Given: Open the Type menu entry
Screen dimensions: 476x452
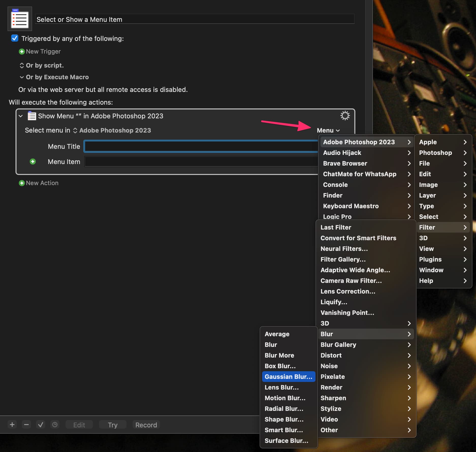Looking at the screenshot, I should 443,206.
